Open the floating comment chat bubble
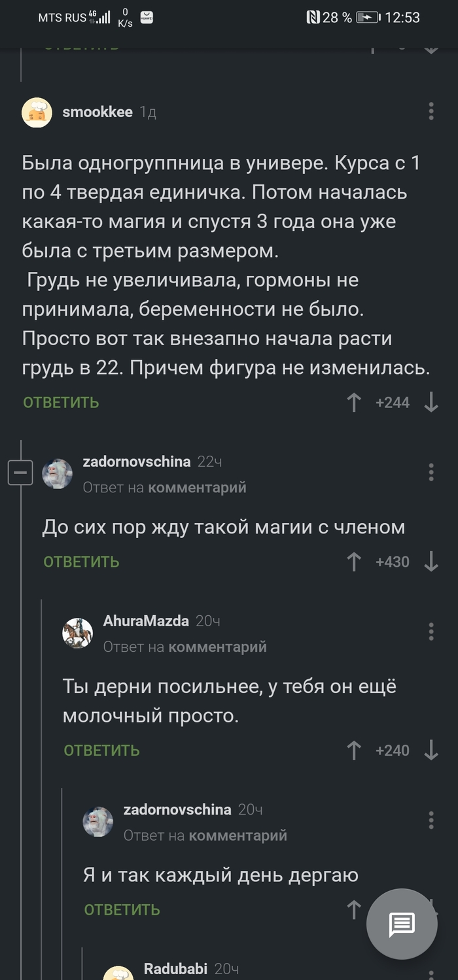 [x=401, y=924]
